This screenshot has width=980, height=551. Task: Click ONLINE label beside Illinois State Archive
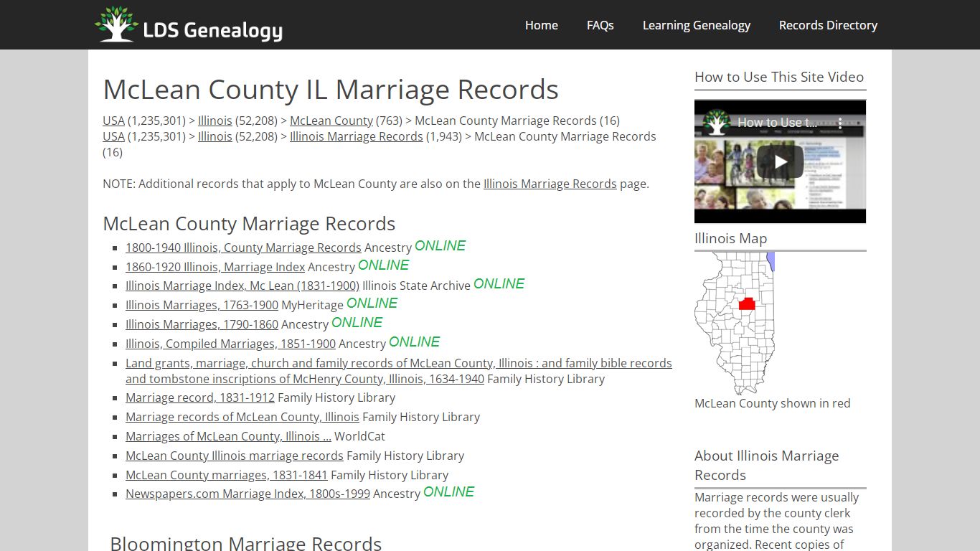click(499, 284)
